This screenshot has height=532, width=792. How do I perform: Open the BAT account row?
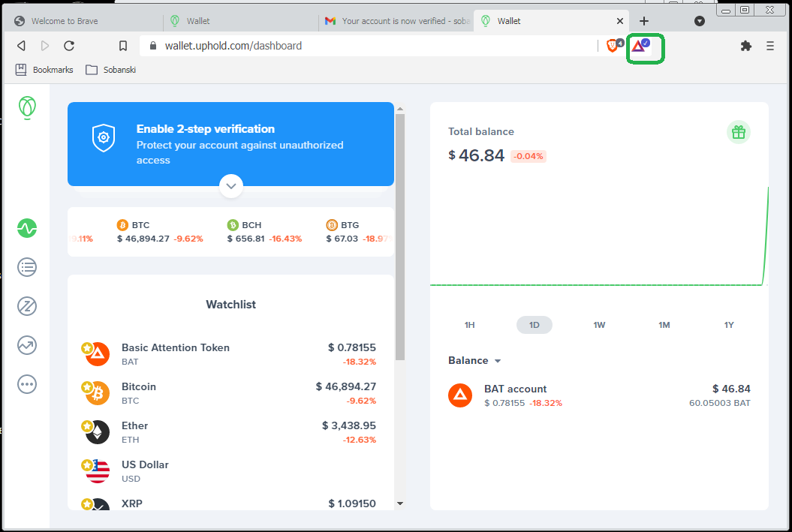point(599,395)
